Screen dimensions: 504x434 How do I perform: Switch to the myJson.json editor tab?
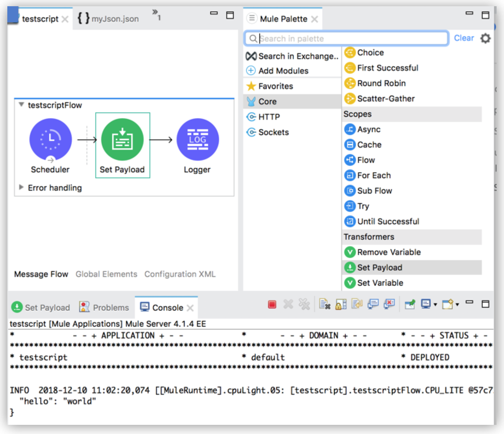click(108, 19)
